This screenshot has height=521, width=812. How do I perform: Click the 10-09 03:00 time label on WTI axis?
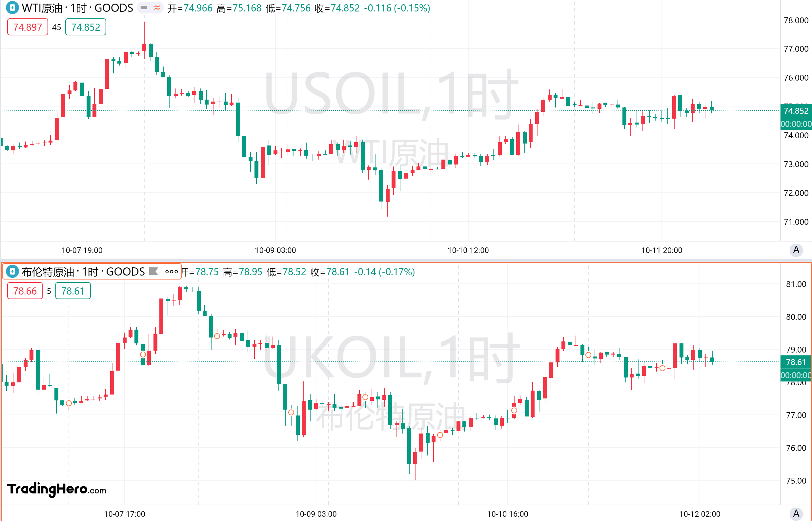point(275,250)
